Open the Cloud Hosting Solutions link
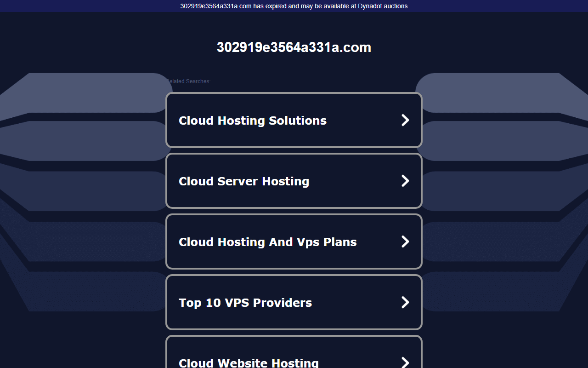This screenshot has height=368, width=588. pos(294,120)
